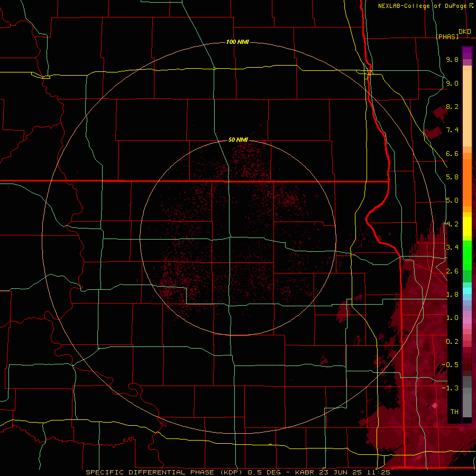Screen dimensions: 476x476
Task: Pick the yellow band of the color scale
Action: pyautogui.click(x=467, y=226)
